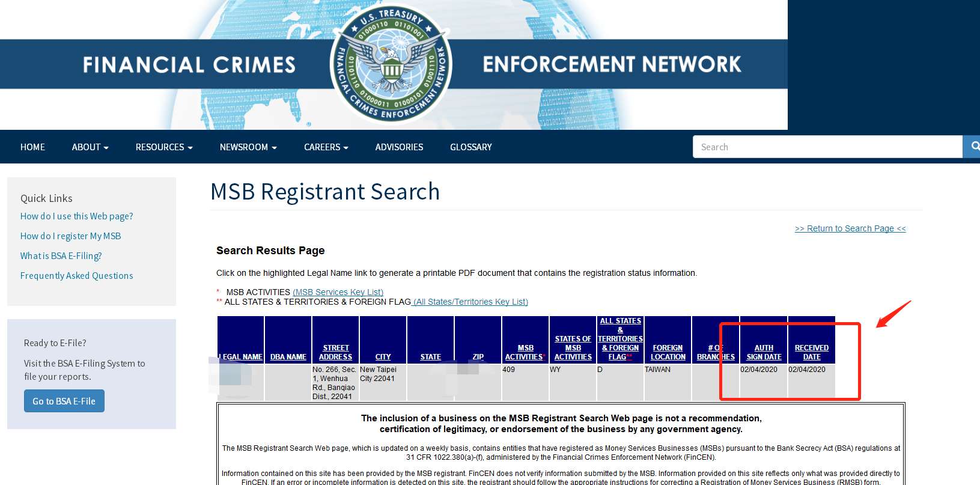980x485 pixels.
Task: Open All States/Territories Key List link
Action: click(x=470, y=302)
